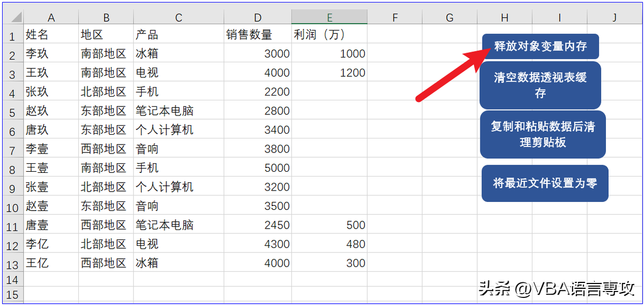The width and height of the screenshot is (644, 306).
Task: Select the cell with name 赵壹
Action: [x=51, y=206]
